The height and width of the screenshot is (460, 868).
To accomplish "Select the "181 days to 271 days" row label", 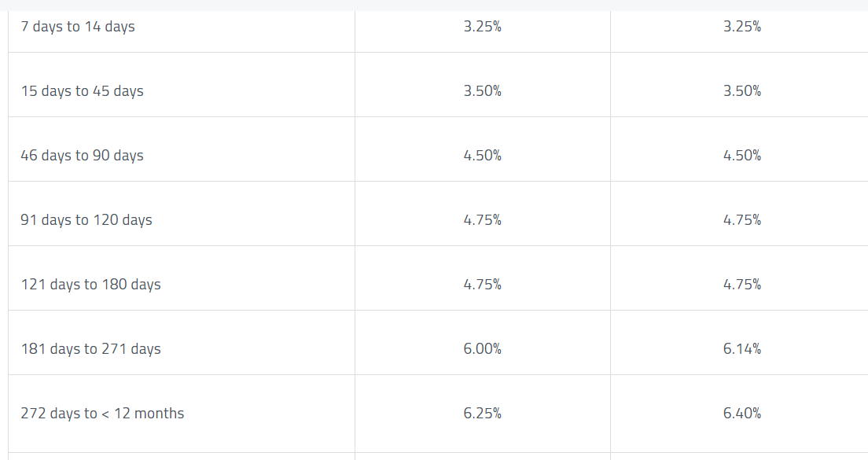I will [x=90, y=349].
